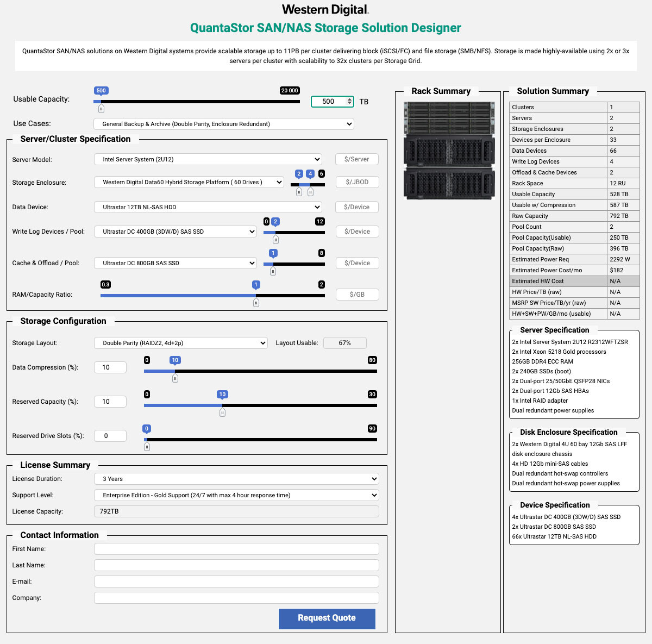Click the left Storage Enclosure range handle
This screenshot has width=652, height=644.
click(299, 192)
